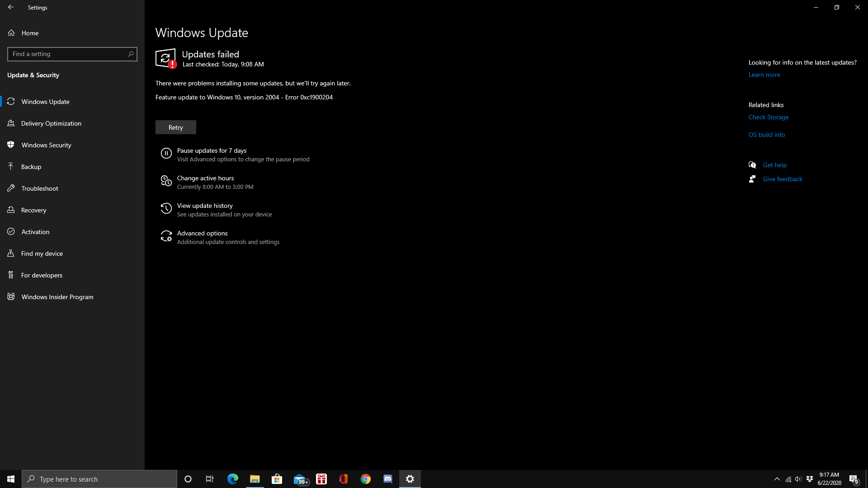Open OS build info link

coord(766,135)
